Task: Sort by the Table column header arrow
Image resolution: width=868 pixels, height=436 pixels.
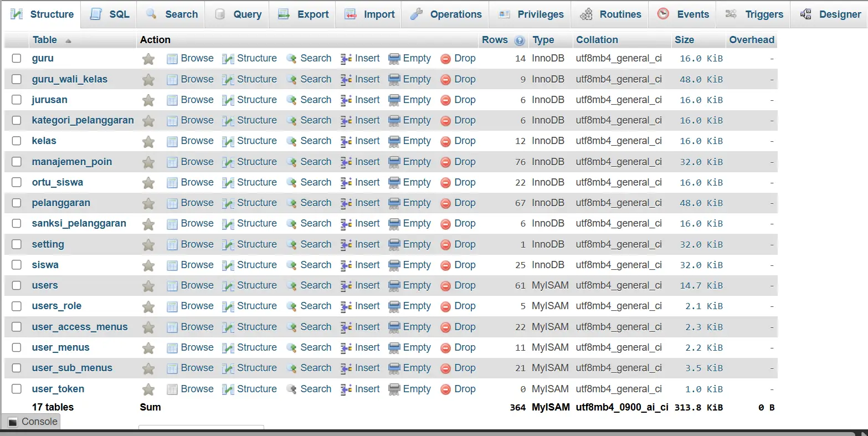Action: [x=68, y=40]
